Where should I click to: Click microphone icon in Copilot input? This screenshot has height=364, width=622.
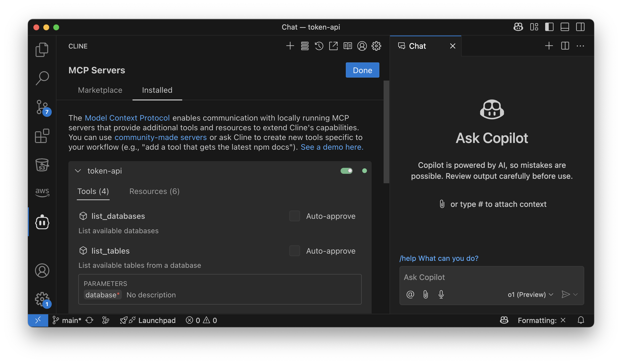coord(441,294)
